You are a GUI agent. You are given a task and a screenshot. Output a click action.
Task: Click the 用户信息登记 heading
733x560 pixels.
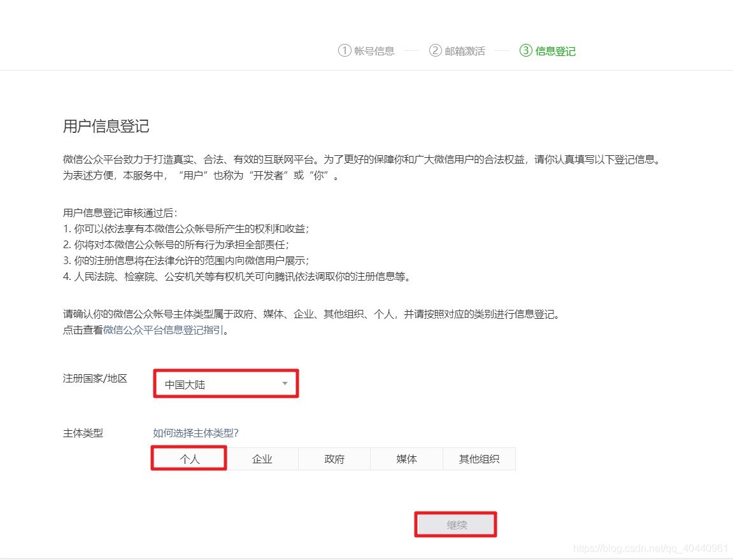(106, 126)
